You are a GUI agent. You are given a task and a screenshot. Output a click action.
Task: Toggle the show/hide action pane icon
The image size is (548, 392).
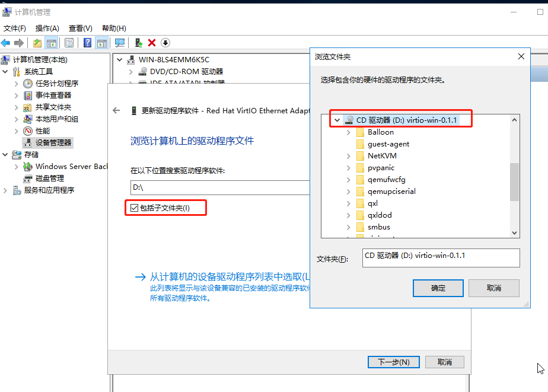click(101, 43)
